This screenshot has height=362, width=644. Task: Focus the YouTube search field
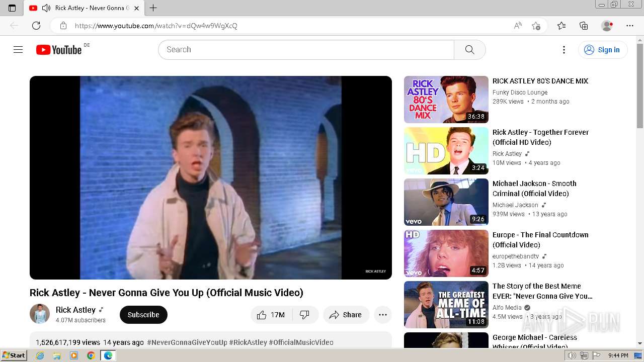pyautogui.click(x=306, y=49)
